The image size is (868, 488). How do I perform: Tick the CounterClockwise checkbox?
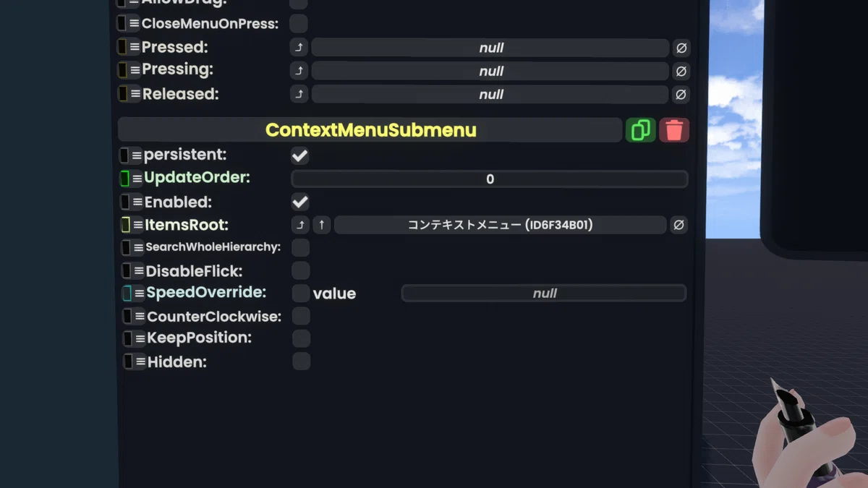302,316
